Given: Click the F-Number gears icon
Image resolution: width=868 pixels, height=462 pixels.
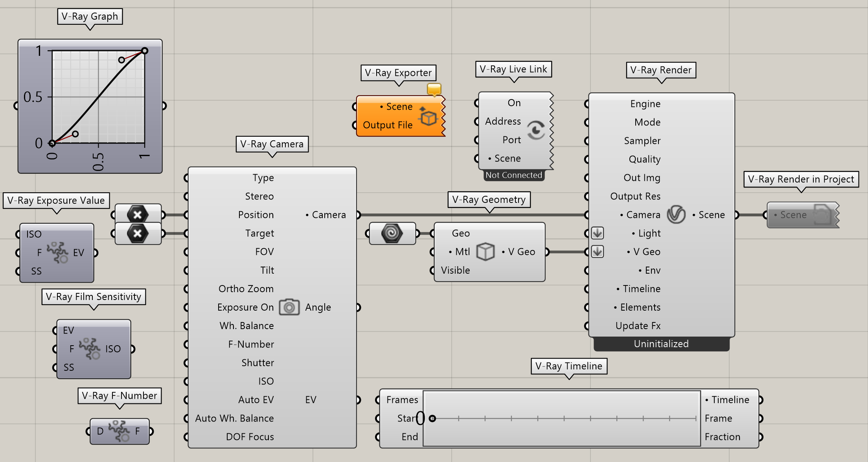Looking at the screenshot, I should point(119,431).
